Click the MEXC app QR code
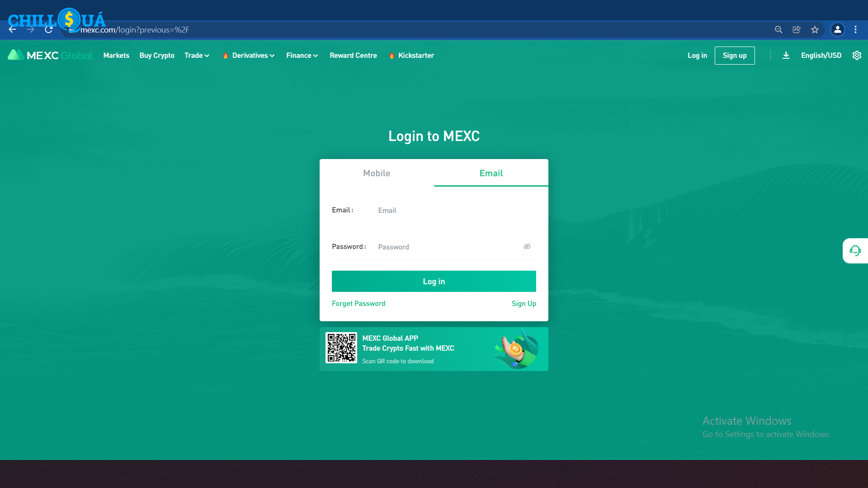This screenshot has width=868, height=488. tap(341, 348)
